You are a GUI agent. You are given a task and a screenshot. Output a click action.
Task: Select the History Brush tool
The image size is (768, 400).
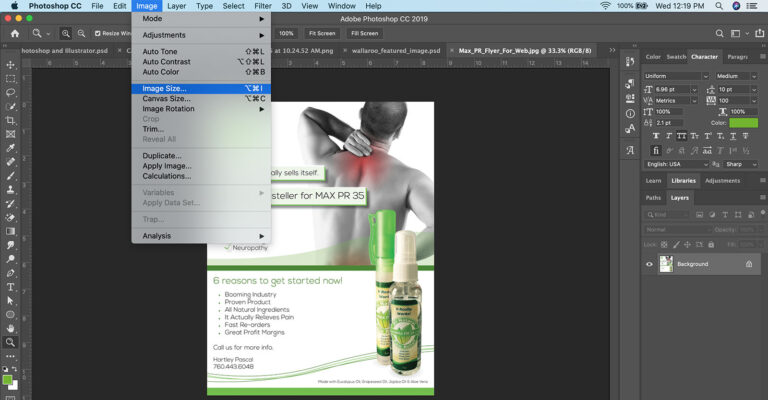point(10,204)
